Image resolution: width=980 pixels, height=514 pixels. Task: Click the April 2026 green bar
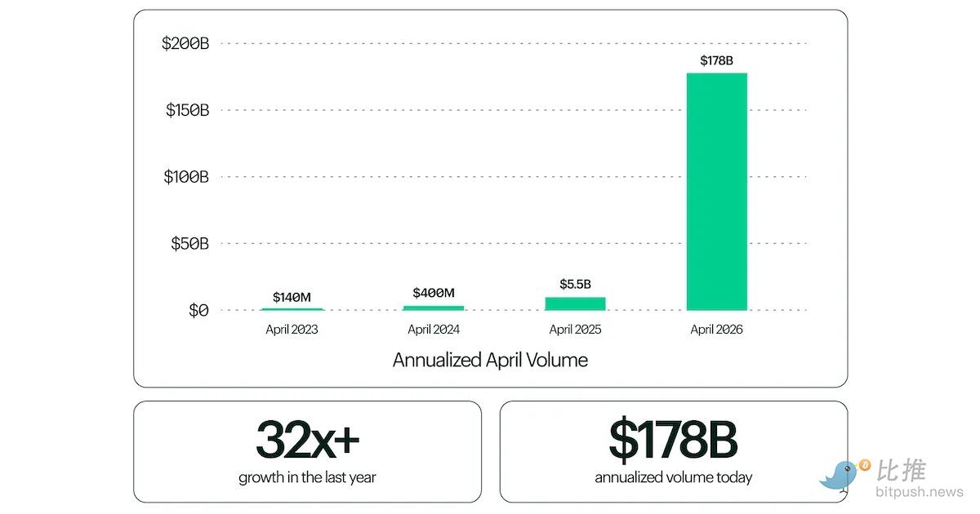pyautogui.click(x=716, y=192)
